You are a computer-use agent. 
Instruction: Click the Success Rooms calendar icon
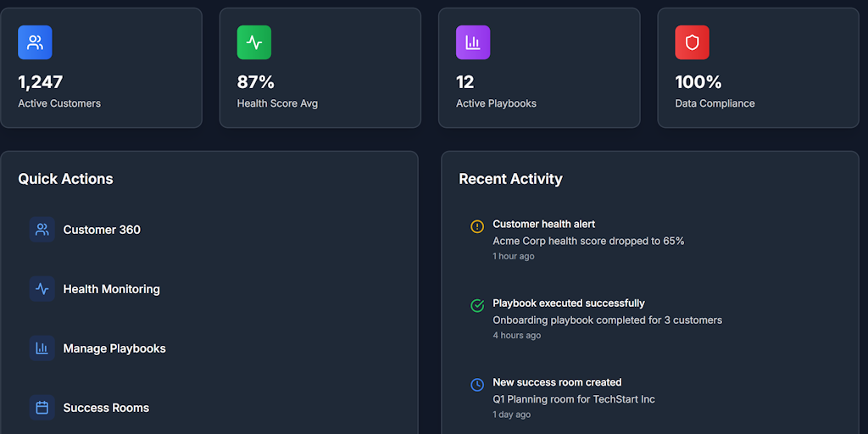tap(42, 408)
